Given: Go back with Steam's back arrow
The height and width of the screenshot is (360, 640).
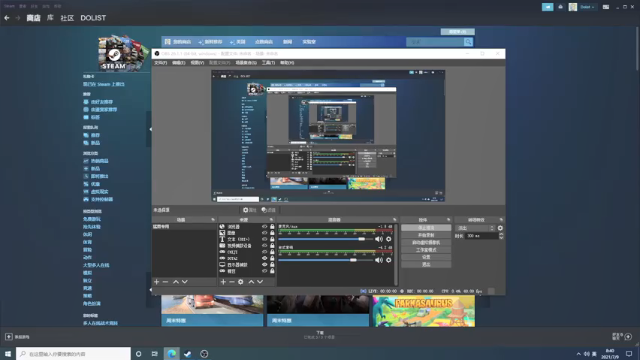Looking at the screenshot, I should tap(7, 18).
